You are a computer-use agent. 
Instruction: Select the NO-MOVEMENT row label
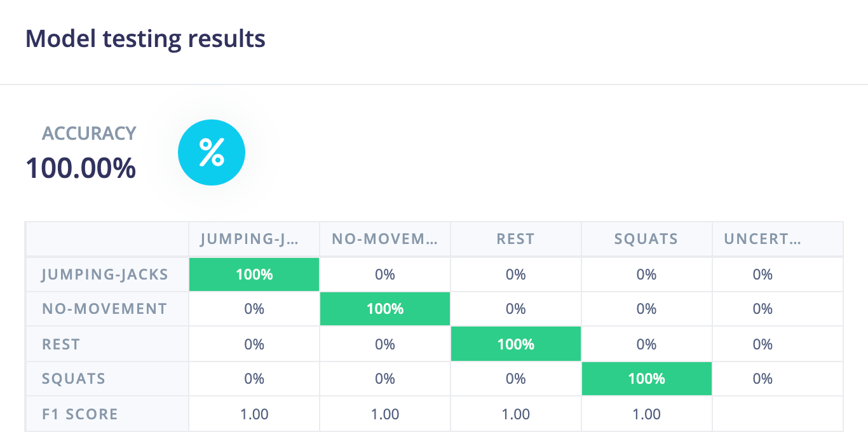pos(105,309)
